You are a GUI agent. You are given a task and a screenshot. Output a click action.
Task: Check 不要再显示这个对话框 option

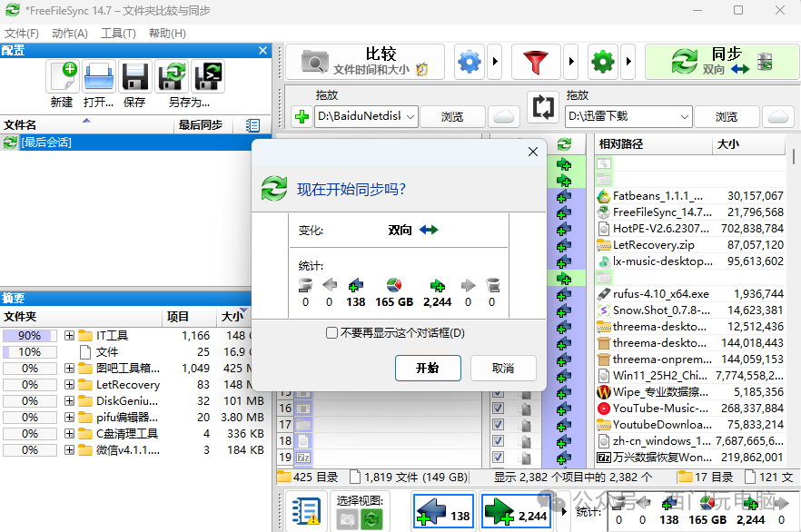(x=331, y=333)
